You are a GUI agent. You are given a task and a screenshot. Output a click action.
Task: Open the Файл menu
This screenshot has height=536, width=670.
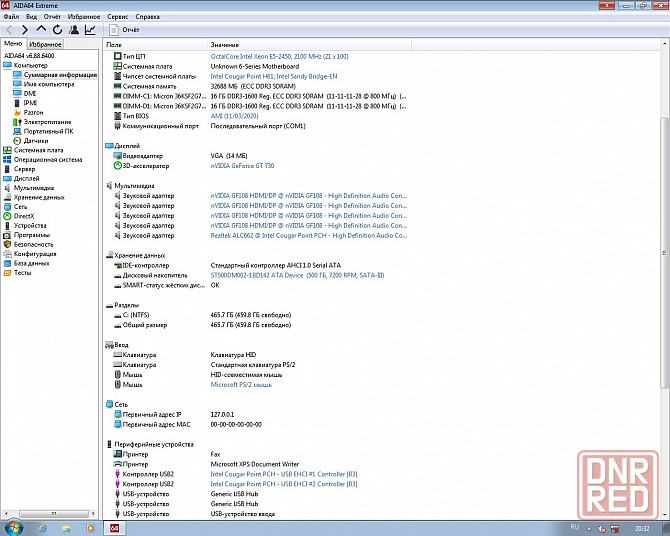pos(11,17)
